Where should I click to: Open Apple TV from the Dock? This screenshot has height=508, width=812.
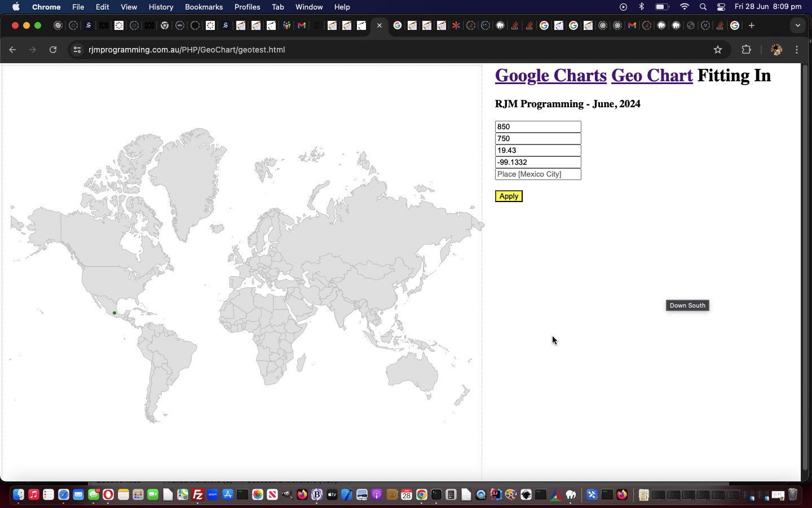(x=332, y=495)
